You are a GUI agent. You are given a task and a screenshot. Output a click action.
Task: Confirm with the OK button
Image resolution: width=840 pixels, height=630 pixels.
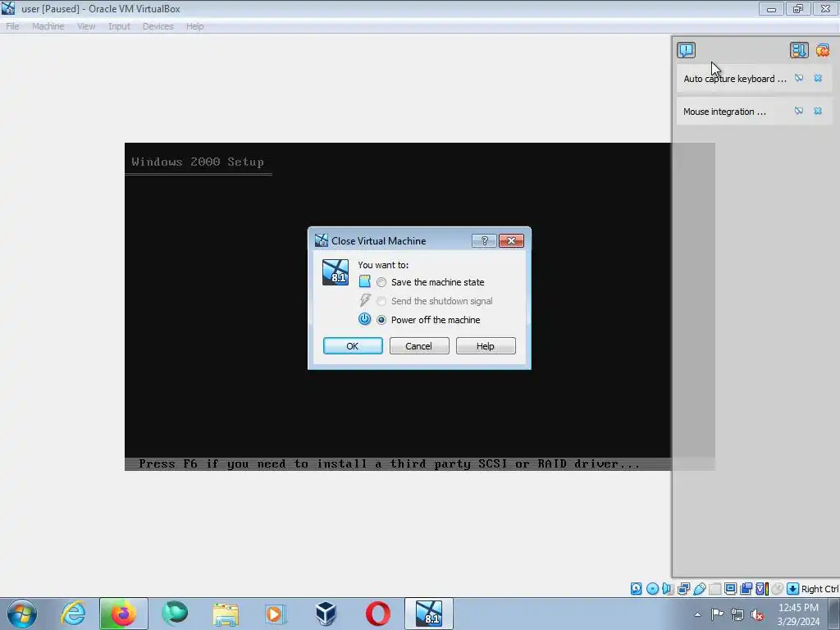coord(353,346)
